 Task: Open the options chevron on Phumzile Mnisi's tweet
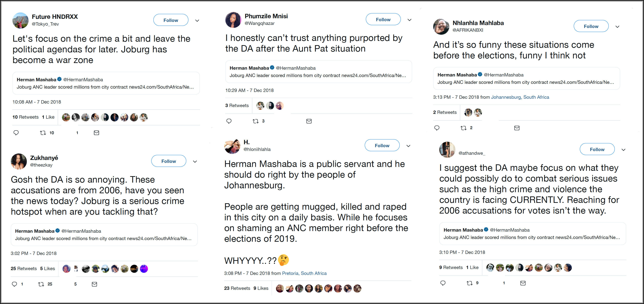[410, 20]
